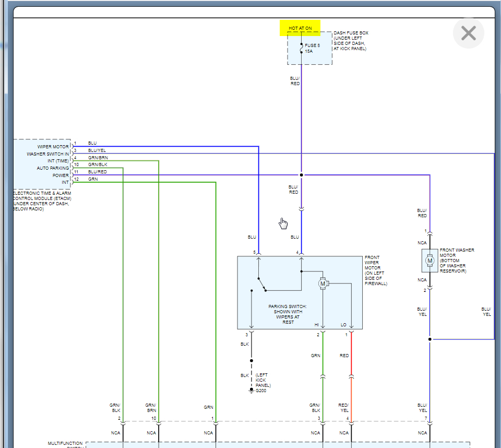Click the front washer motor M symbol

[430, 260]
